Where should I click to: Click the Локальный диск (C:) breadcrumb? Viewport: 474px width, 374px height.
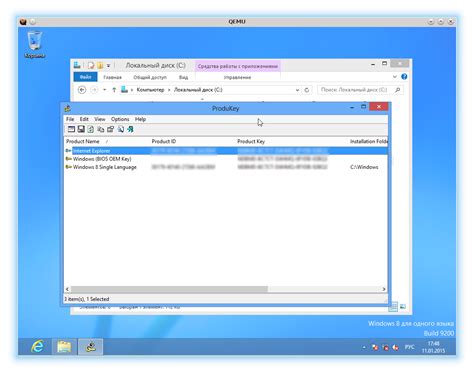pyautogui.click(x=198, y=90)
